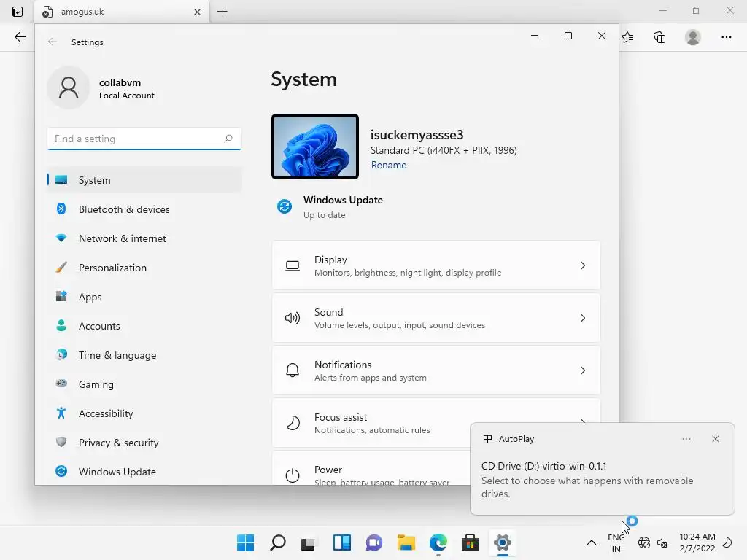The image size is (747, 560).
Task: Click the Rename link for the PC
Action: click(389, 165)
